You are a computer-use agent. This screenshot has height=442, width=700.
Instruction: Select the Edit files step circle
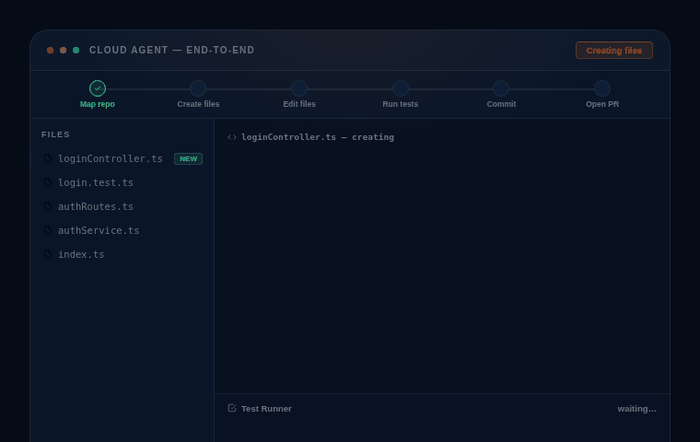point(299,88)
